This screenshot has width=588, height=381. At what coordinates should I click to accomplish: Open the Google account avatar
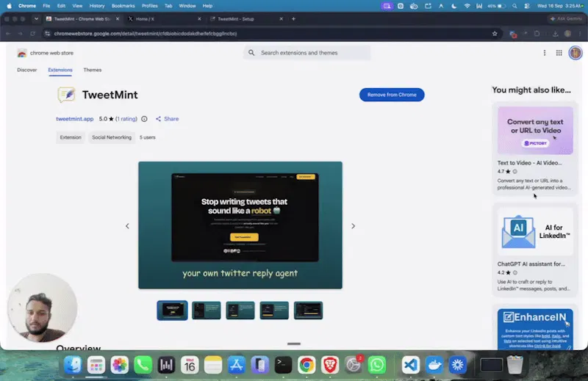576,53
